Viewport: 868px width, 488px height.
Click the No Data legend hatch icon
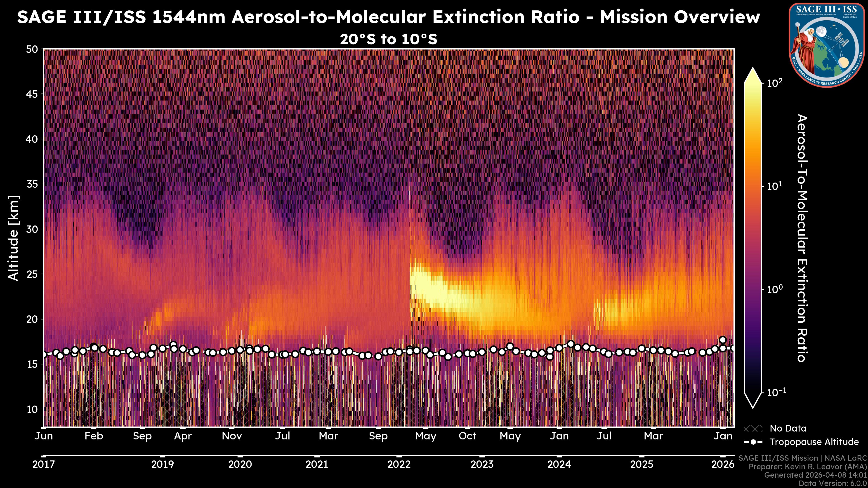(x=753, y=428)
